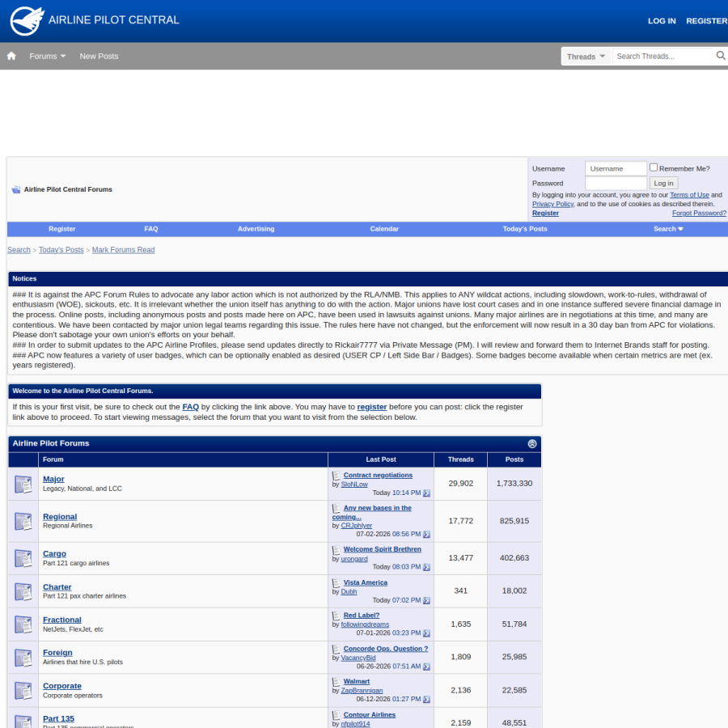
Task: Open the Corporate forum
Action: [x=61, y=686]
